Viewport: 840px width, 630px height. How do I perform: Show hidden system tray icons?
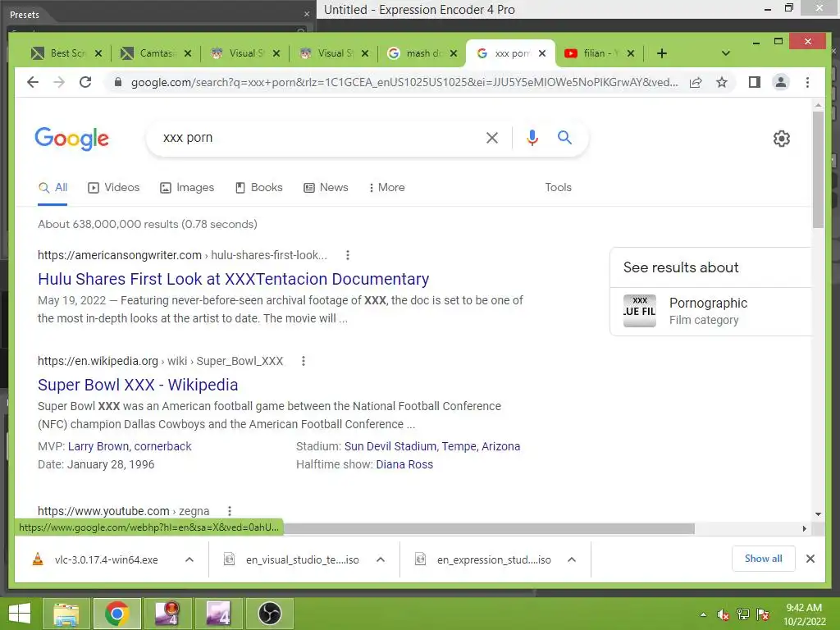703,614
